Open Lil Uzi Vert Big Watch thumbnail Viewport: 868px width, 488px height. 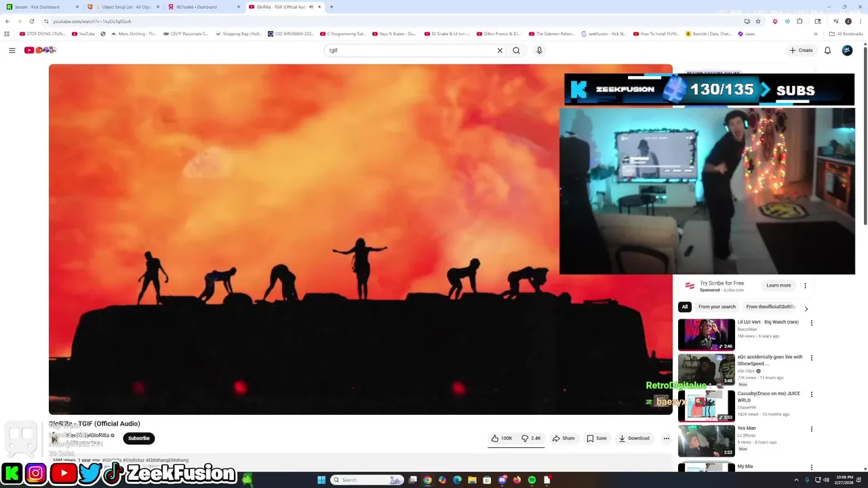coord(706,334)
